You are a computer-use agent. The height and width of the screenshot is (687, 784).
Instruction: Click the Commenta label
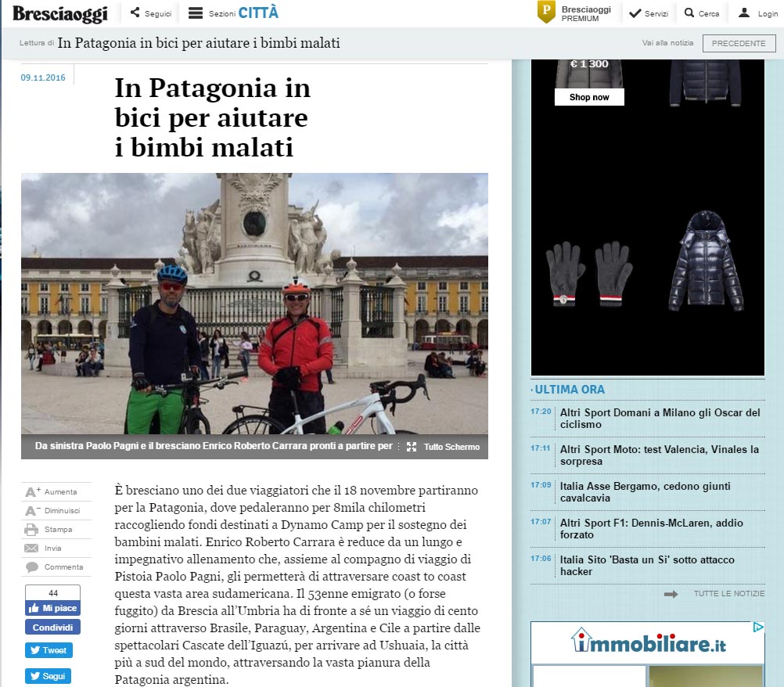[x=63, y=567]
